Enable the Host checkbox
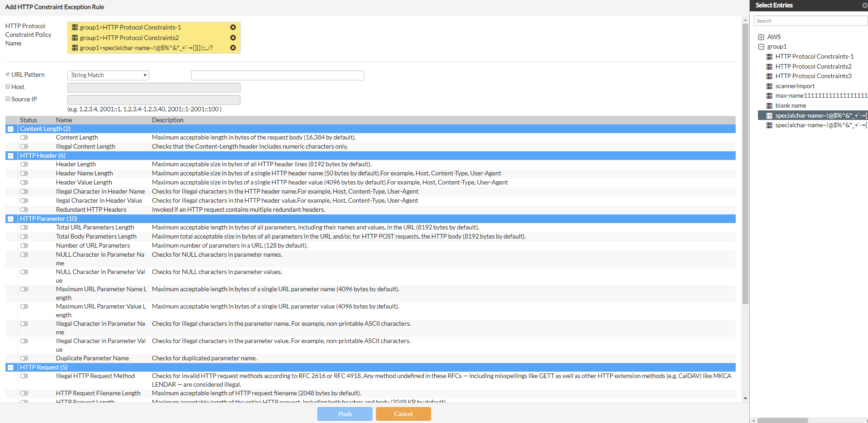Viewport: 868px width, 423px height. [x=8, y=86]
